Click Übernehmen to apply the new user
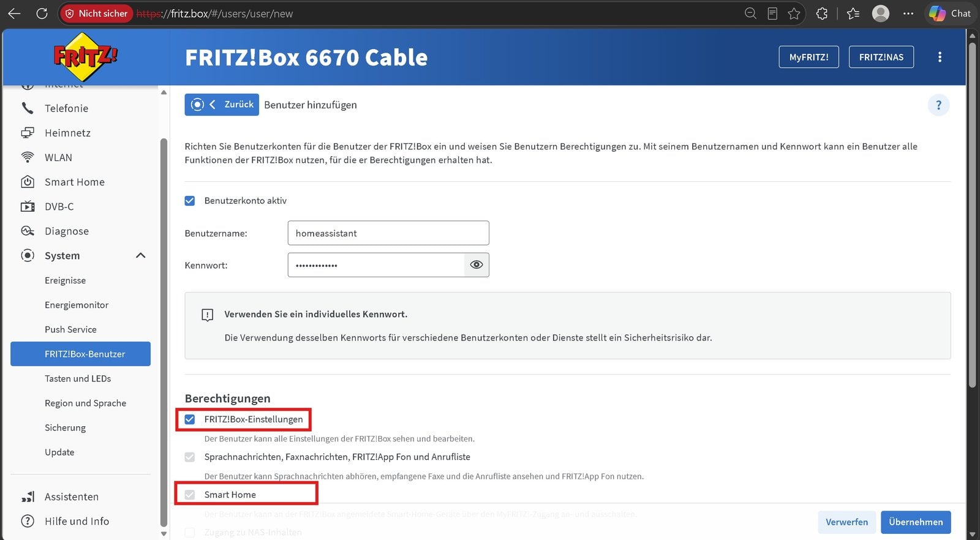 [916, 522]
